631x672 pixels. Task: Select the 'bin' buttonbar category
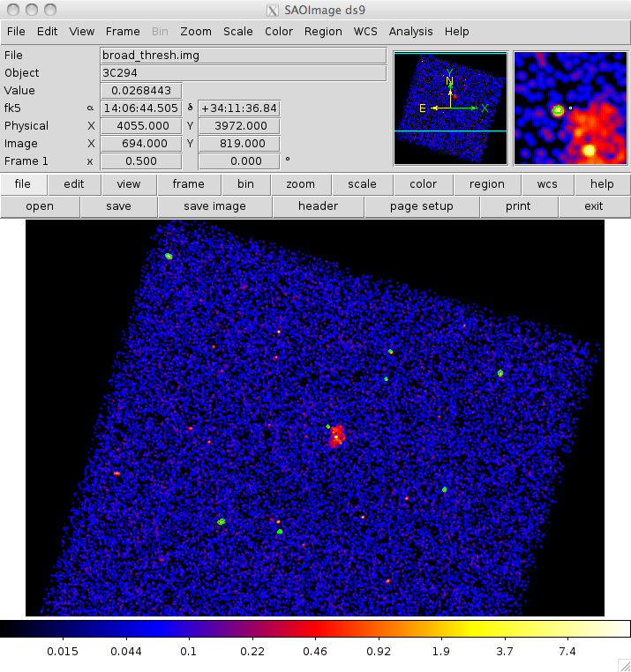click(244, 184)
